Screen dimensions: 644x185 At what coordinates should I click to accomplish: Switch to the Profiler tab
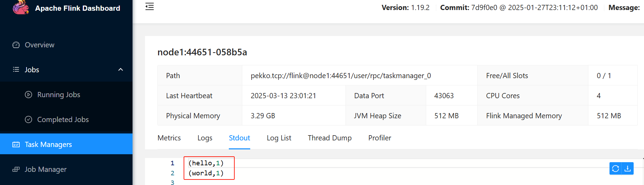coord(380,138)
